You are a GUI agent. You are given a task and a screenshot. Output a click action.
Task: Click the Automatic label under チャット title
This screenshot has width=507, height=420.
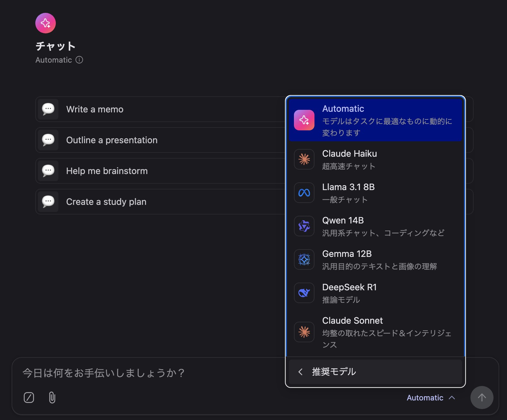pos(54,60)
